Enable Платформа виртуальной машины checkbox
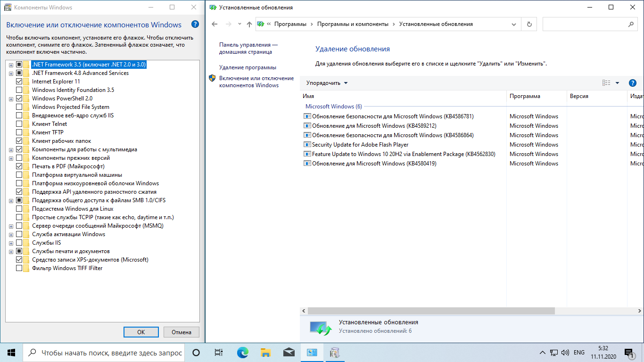The width and height of the screenshot is (644, 362). pyautogui.click(x=19, y=175)
